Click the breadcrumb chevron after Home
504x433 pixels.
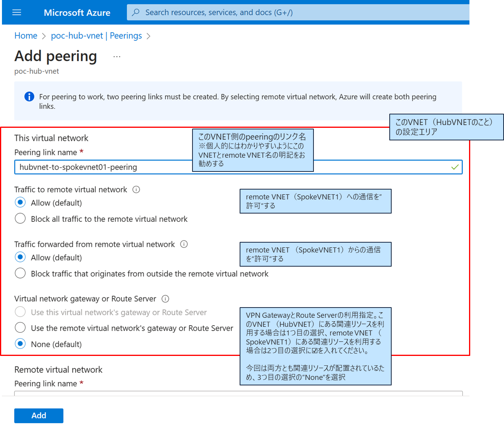pos(44,36)
